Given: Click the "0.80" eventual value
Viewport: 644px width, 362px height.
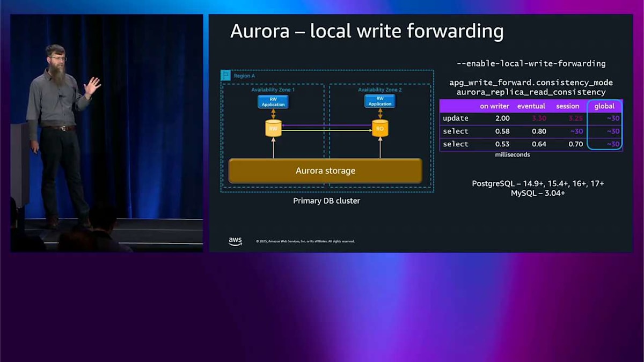Looking at the screenshot, I should [538, 131].
